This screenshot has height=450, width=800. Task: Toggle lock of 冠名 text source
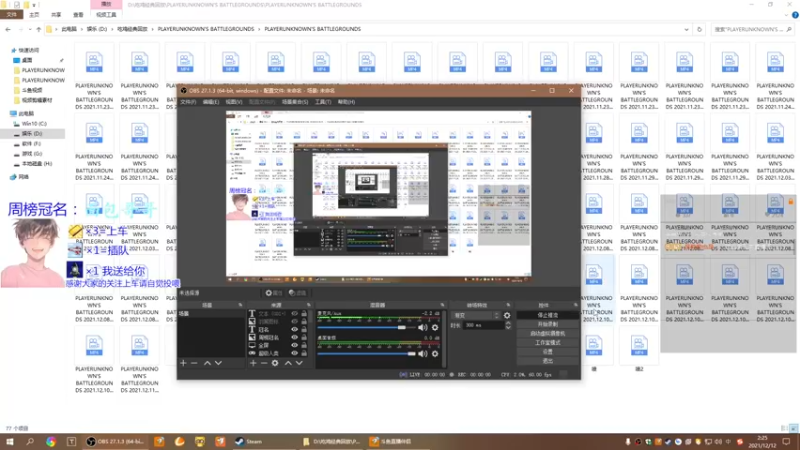coord(304,330)
